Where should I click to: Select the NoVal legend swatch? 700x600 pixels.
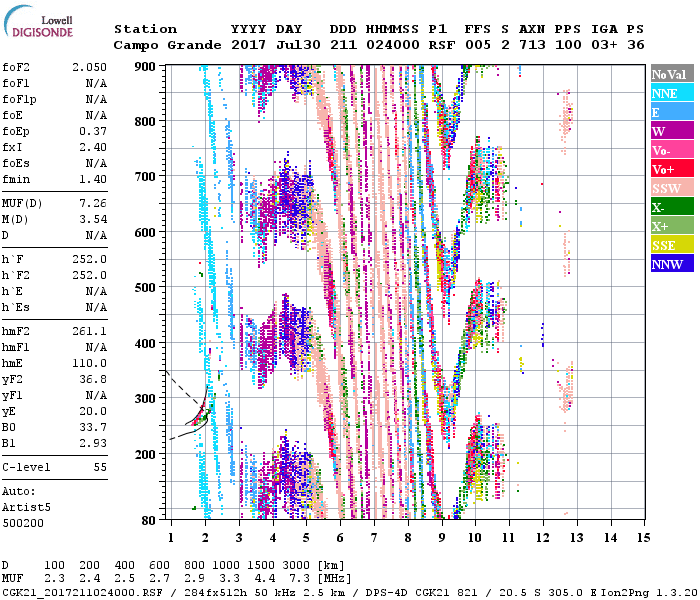pyautogui.click(x=671, y=74)
